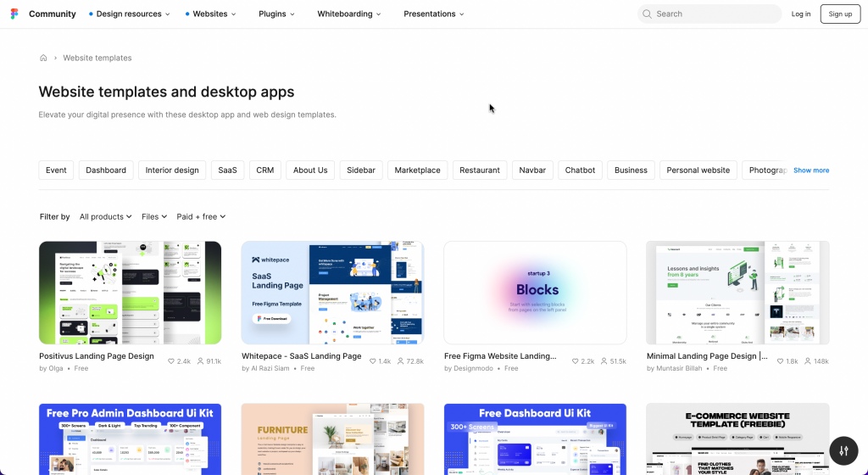This screenshot has height=475, width=868.
Task: Click users icon on Free Figma Website Landing
Action: pyautogui.click(x=604, y=361)
